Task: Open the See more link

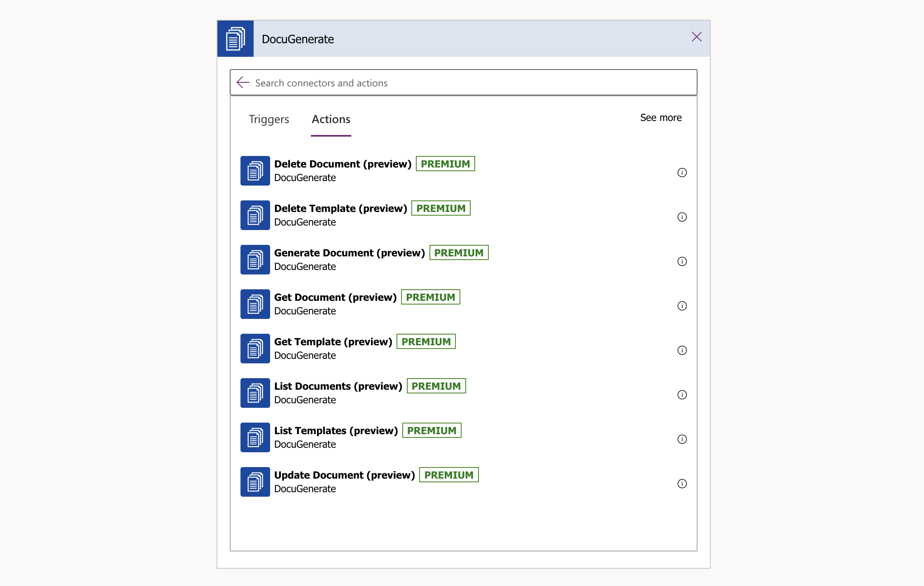Action: pos(661,118)
